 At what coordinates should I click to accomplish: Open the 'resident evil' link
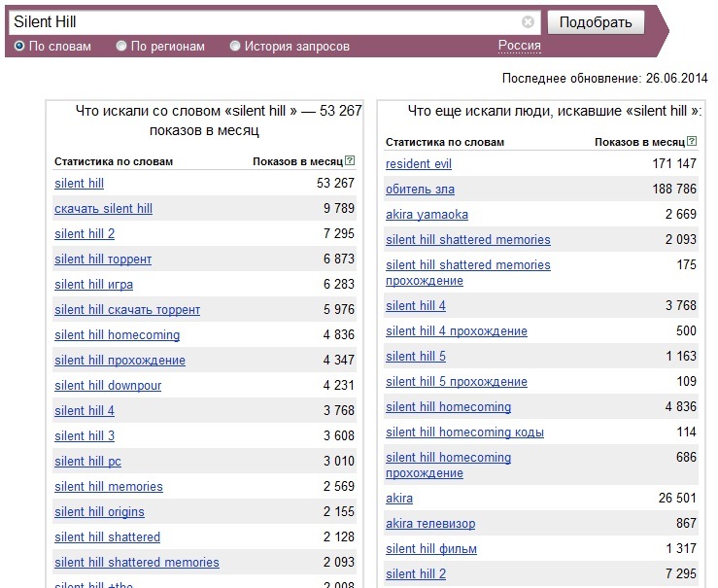(x=419, y=164)
